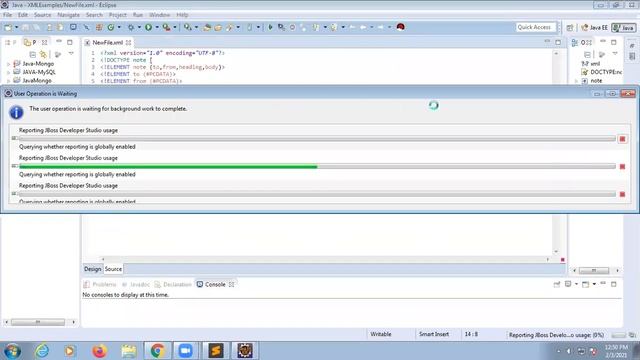Open Sublime Text from the taskbar
The width and height of the screenshot is (640, 360).
click(216, 351)
